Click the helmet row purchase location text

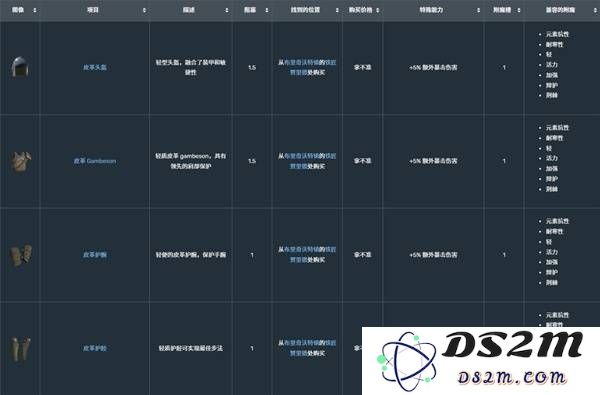pyautogui.click(x=307, y=67)
